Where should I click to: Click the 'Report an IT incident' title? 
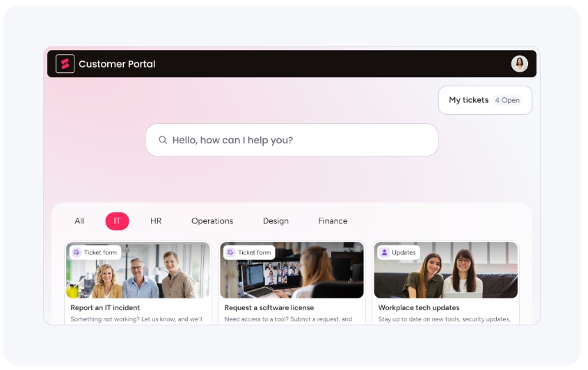pyautogui.click(x=105, y=307)
